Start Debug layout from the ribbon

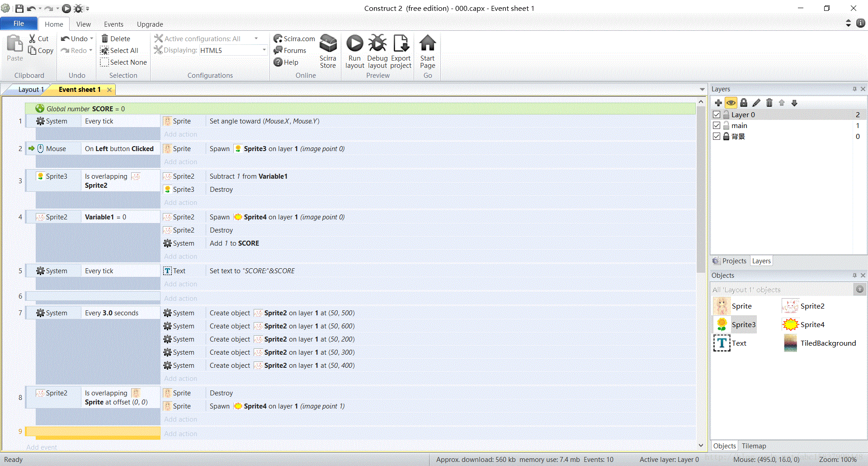pos(377,52)
